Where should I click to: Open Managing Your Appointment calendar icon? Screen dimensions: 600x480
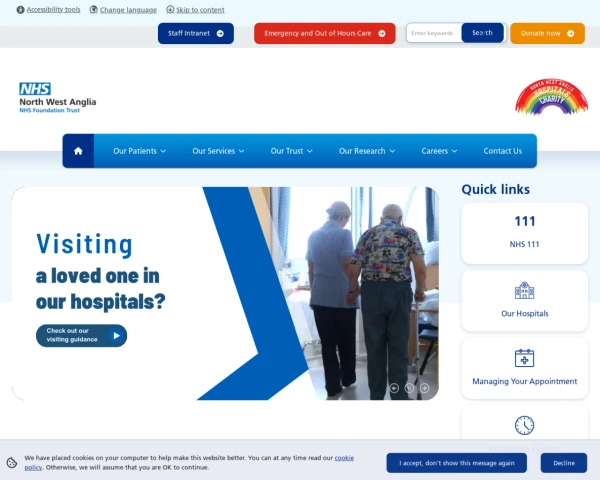524,358
